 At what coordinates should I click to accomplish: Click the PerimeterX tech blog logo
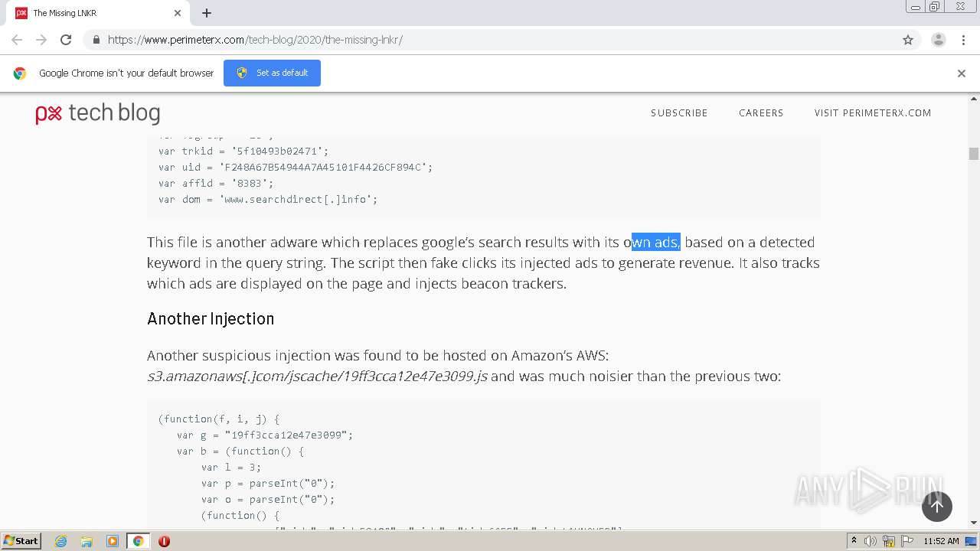coord(98,113)
